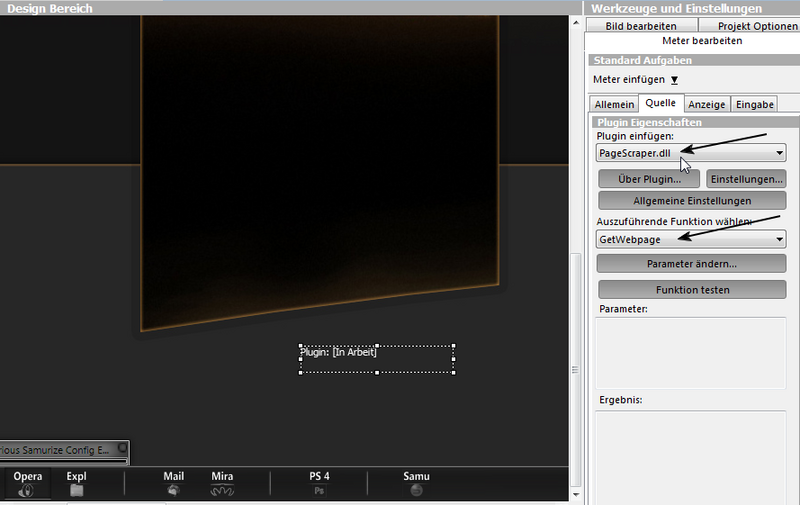Click the Plugin Eigenschaften section header
Viewport: 800px width, 505px height.
(x=696, y=122)
